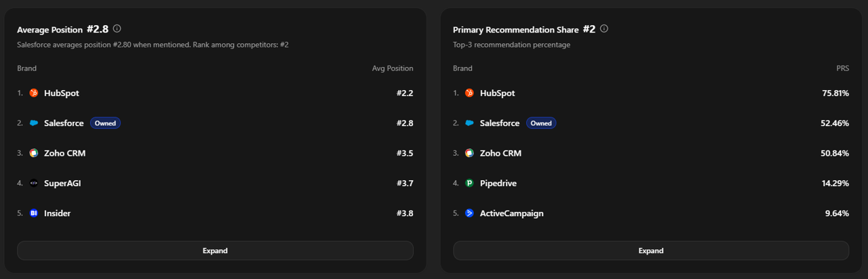The image size is (868, 279).
Task: Select the SuperAGI brand name
Action: [x=62, y=183]
